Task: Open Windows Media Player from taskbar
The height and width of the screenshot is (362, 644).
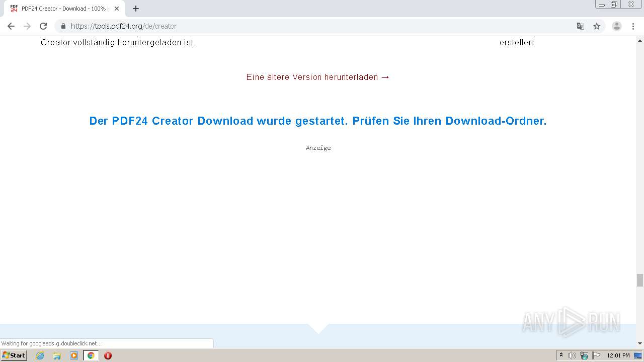Action: 74,355
